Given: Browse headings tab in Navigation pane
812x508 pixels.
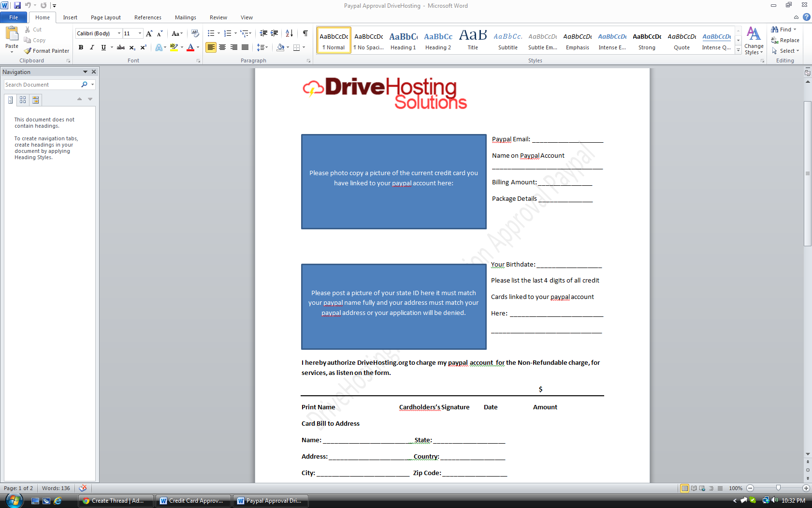Looking at the screenshot, I should point(10,100).
